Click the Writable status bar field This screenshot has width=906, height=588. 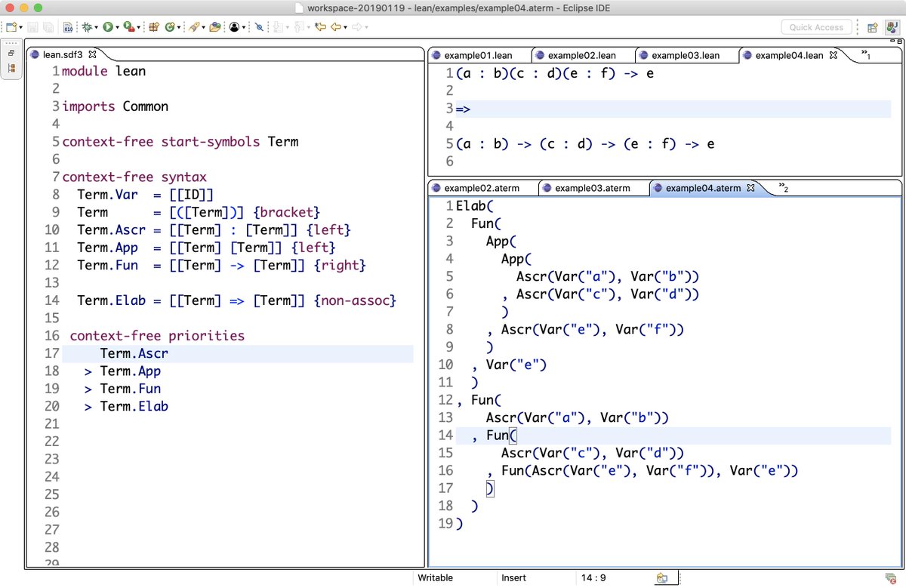point(436,578)
